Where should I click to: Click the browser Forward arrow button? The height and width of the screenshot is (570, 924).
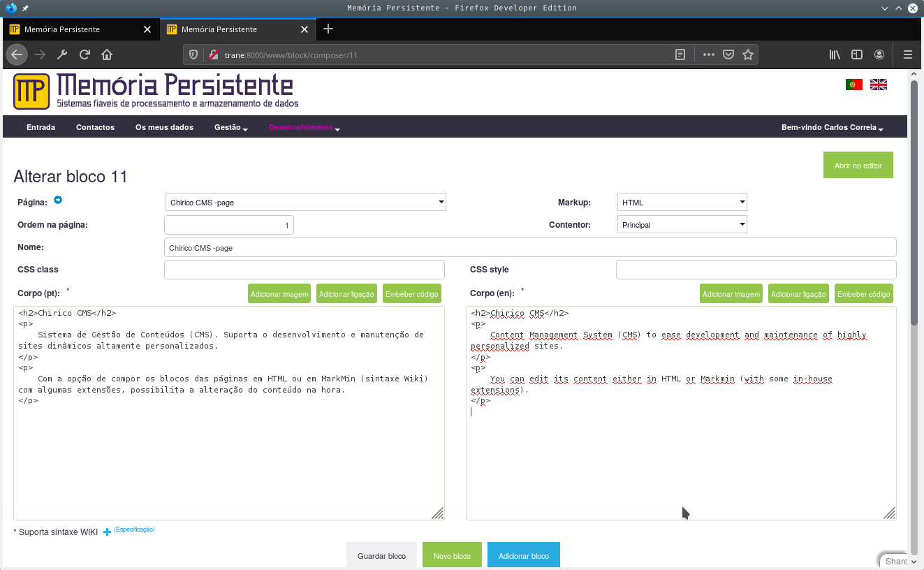(x=40, y=54)
